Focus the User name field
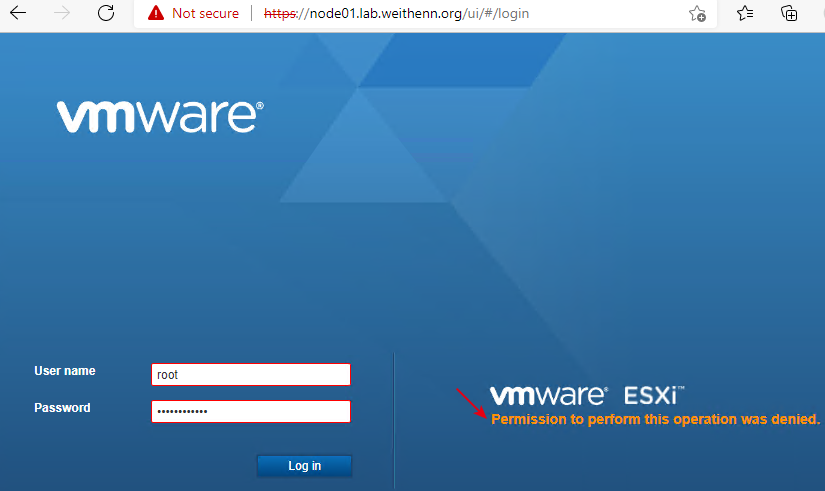Viewport: 825px width, 491px height. [x=251, y=374]
